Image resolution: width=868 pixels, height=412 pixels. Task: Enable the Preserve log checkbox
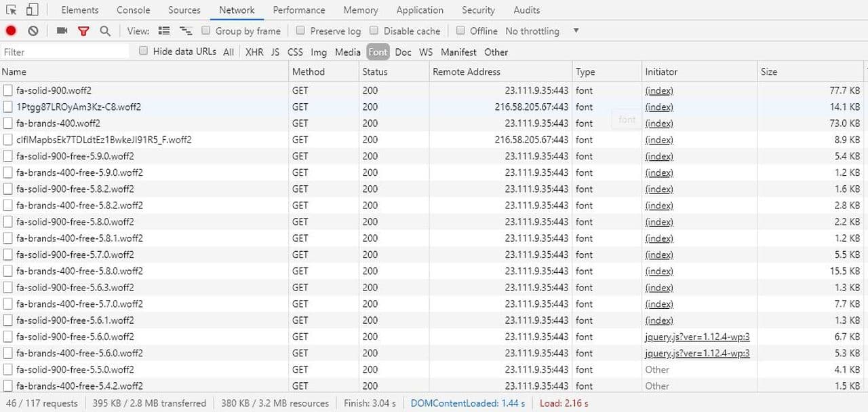(300, 31)
